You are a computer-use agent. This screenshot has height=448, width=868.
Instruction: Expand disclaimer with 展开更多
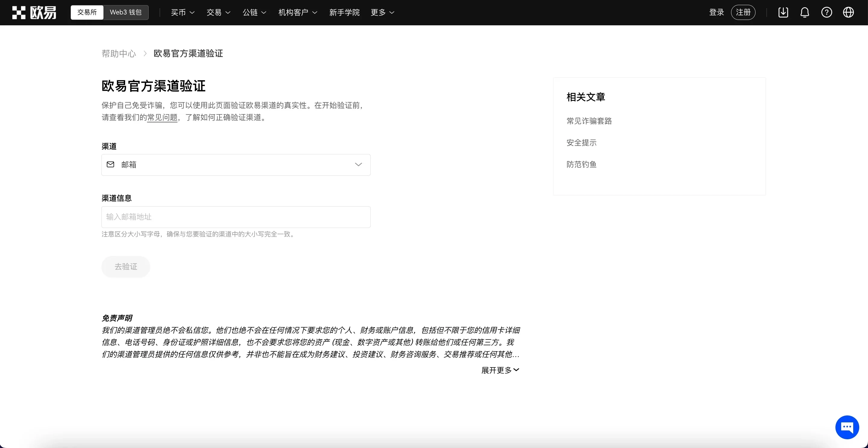tap(500, 370)
